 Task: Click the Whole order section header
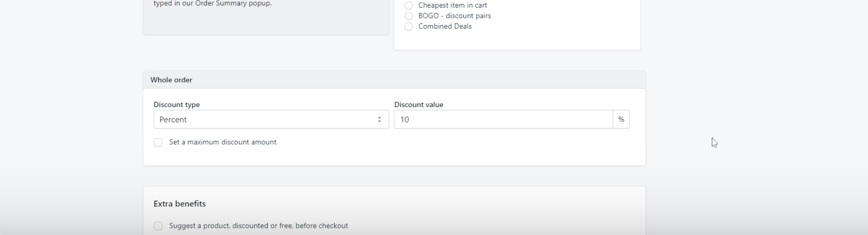click(x=171, y=80)
